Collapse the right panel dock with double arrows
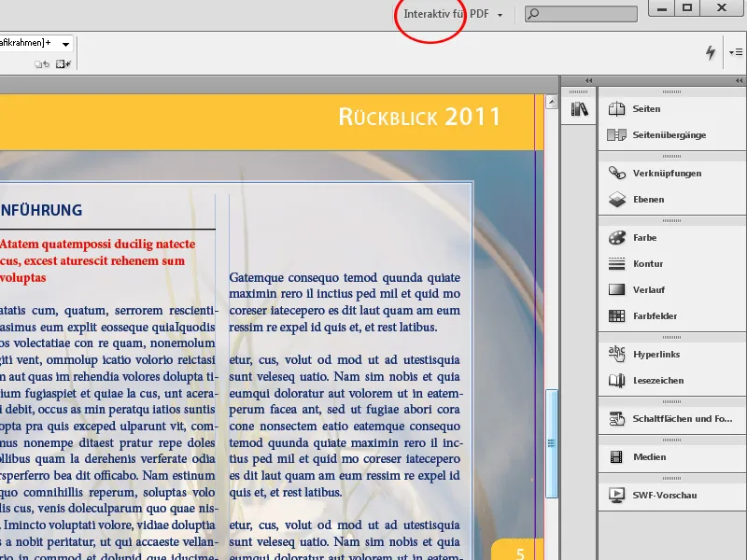 click(x=739, y=80)
